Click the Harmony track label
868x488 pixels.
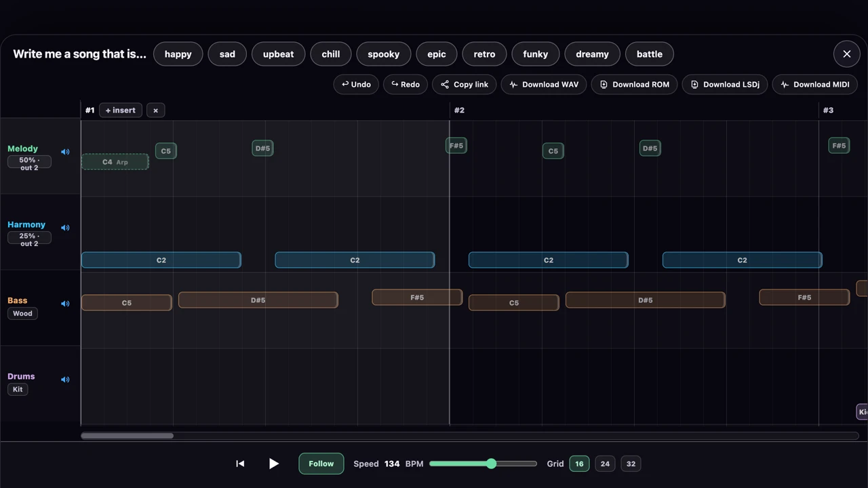tap(26, 224)
